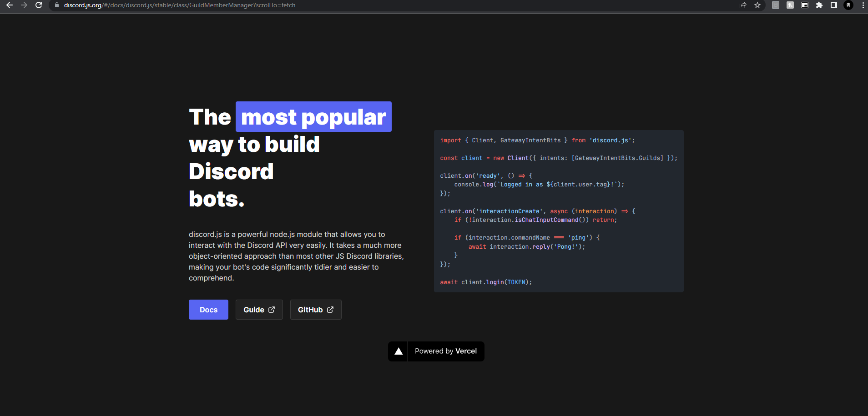Click the browser forward arrow
868x416 pixels.
click(24, 5)
